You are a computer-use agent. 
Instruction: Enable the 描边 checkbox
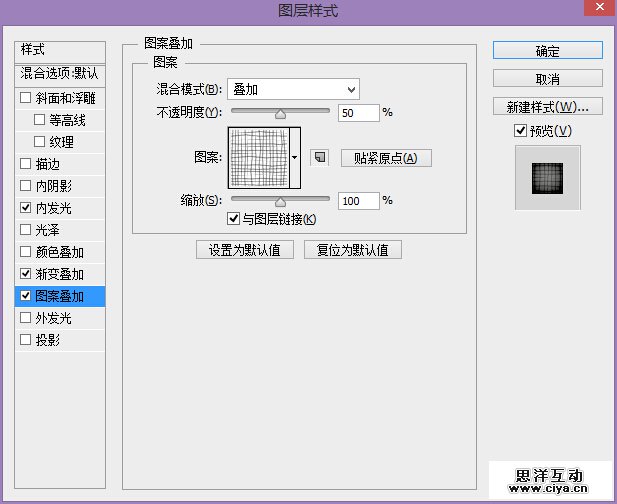click(x=26, y=163)
